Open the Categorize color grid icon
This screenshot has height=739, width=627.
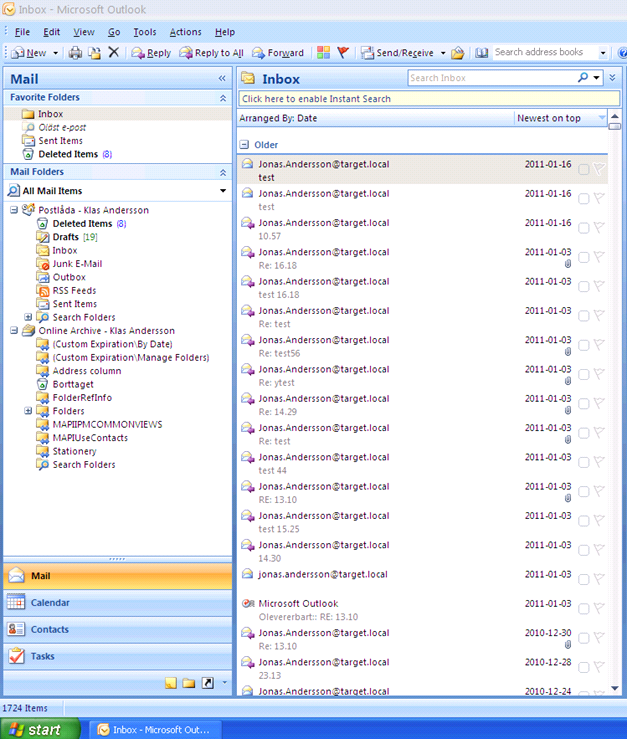(323, 53)
